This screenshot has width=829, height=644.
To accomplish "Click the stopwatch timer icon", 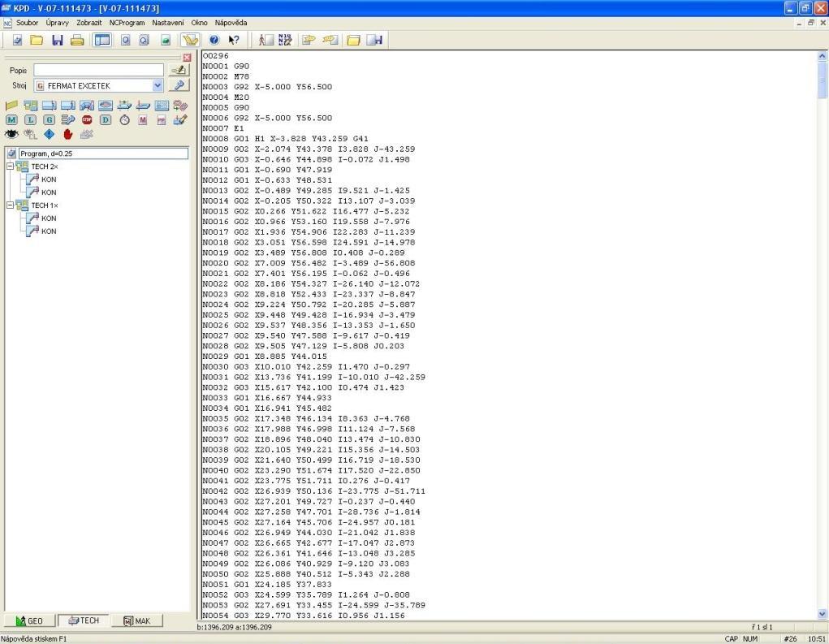I will click(x=124, y=120).
